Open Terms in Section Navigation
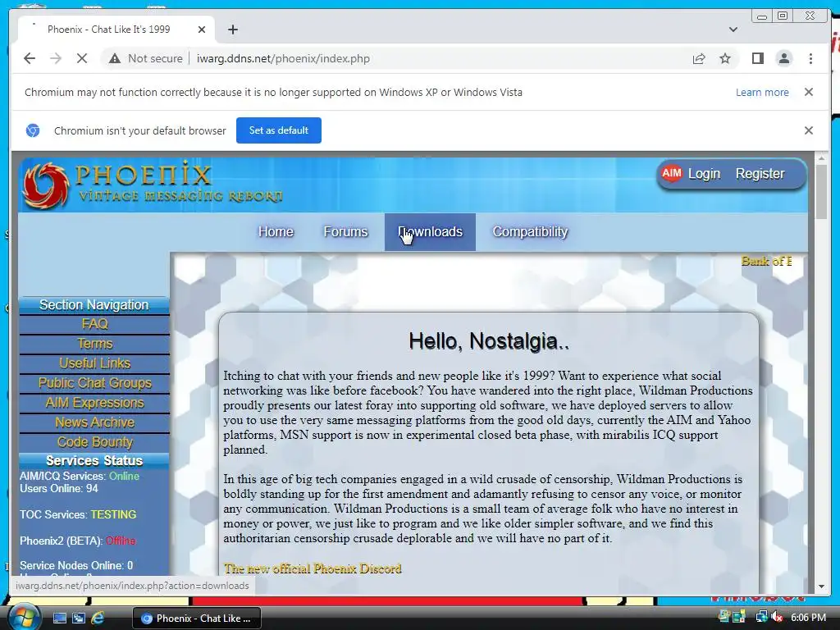840x630 pixels. (95, 344)
